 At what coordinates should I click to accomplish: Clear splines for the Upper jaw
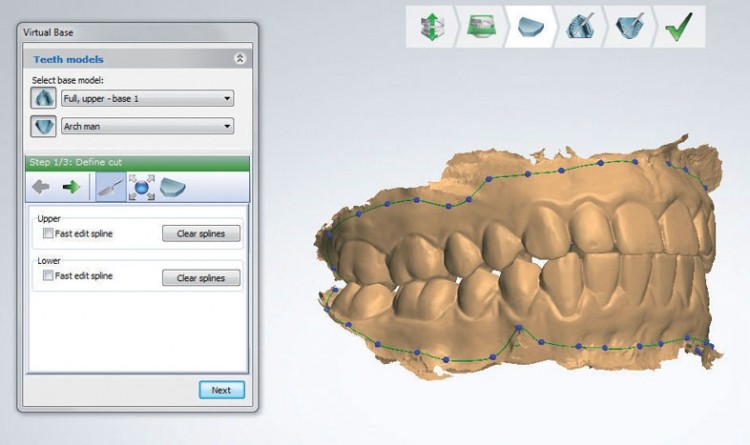pos(201,234)
